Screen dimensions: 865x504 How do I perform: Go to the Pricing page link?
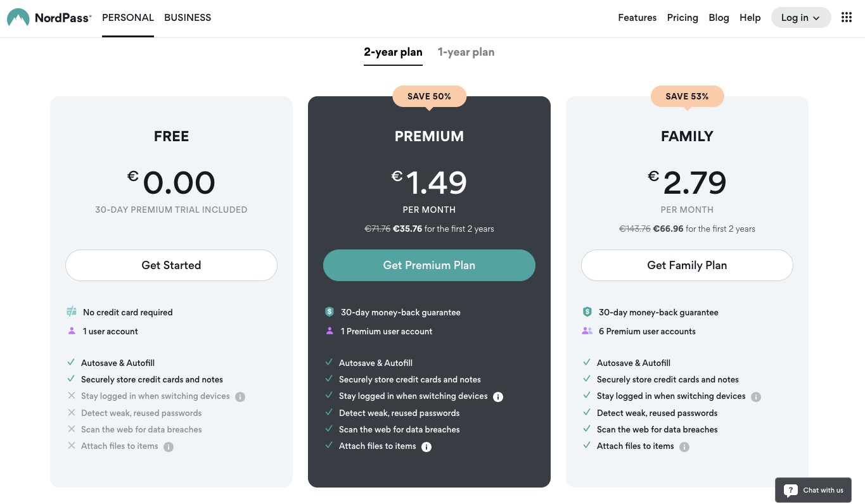(682, 18)
